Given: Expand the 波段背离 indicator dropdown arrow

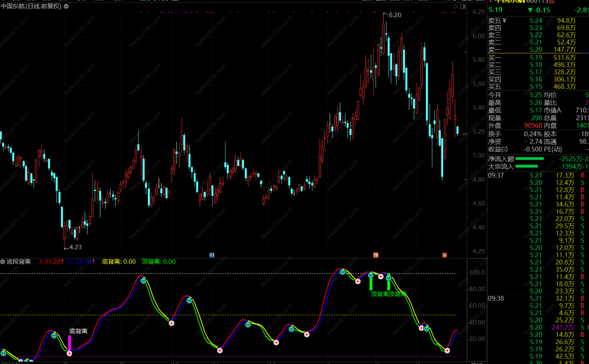Looking at the screenshot, I should 3,262.
